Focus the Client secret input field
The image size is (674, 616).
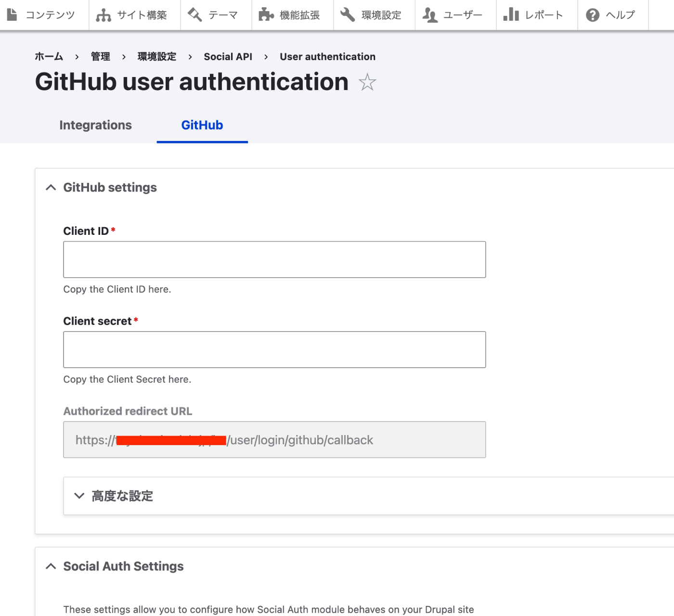[274, 349]
